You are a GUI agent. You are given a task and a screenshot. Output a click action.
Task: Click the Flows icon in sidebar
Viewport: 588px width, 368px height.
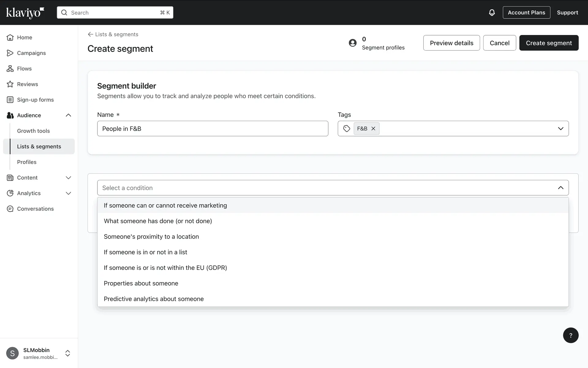click(x=10, y=69)
